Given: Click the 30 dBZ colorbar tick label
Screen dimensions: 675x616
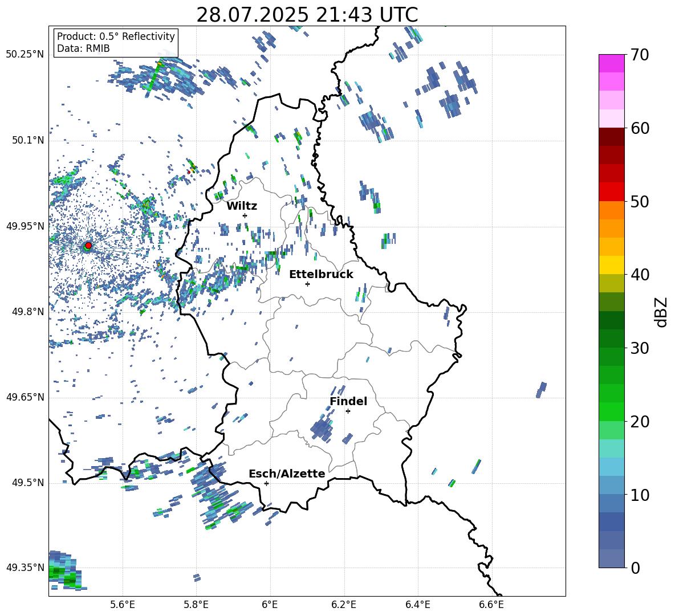Looking at the screenshot, I should click(640, 348).
